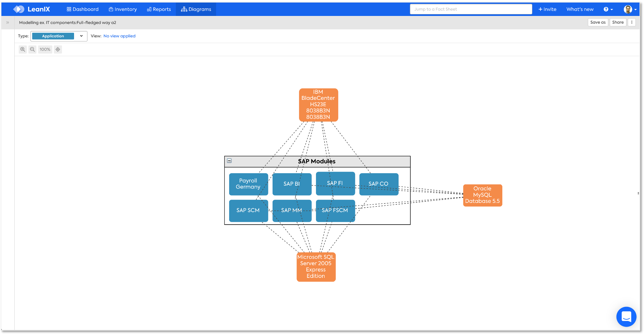Click the center diagram target icon
Image resolution: width=644 pixels, height=334 pixels.
(58, 49)
